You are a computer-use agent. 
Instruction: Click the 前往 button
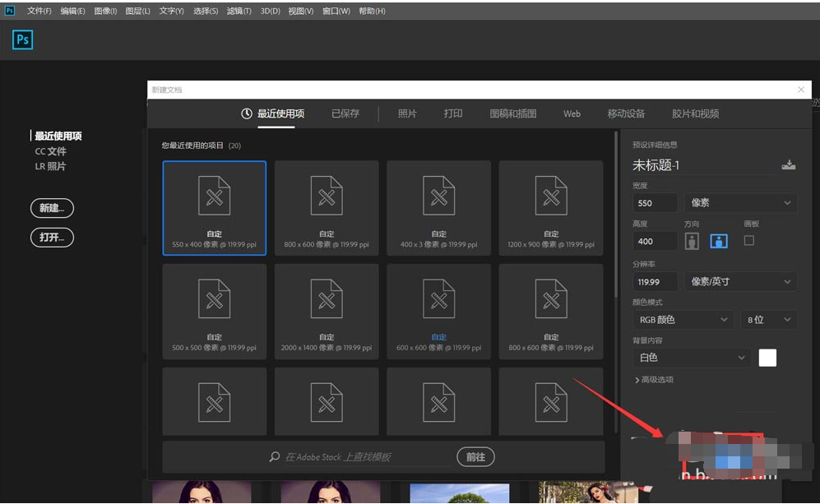tap(475, 456)
